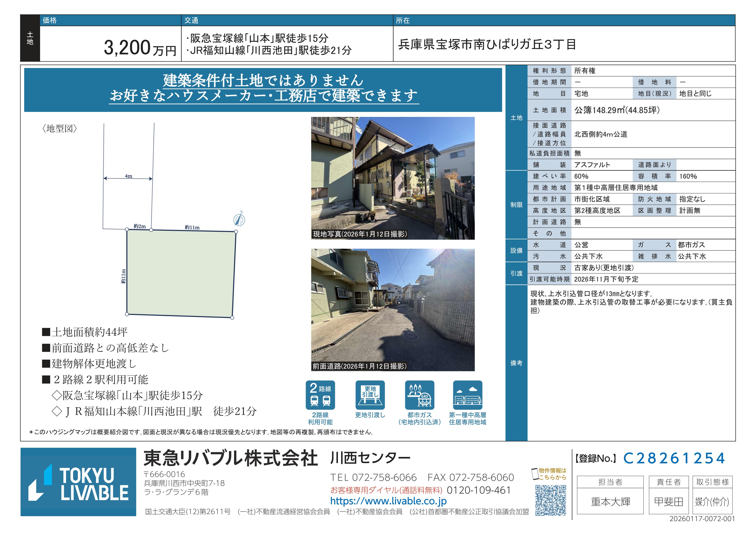
Task: Click the 備考 section label
Action: pyautogui.click(x=516, y=363)
